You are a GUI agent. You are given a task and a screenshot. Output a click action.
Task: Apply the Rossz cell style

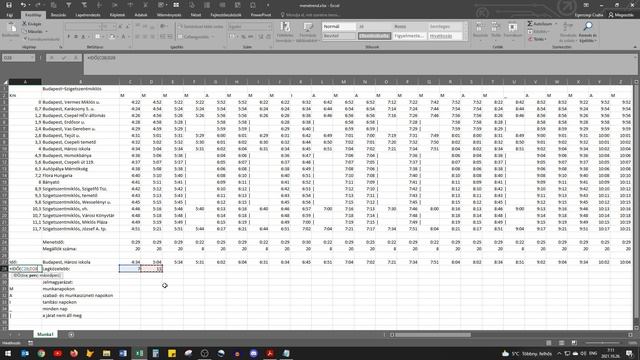[x=409, y=27]
